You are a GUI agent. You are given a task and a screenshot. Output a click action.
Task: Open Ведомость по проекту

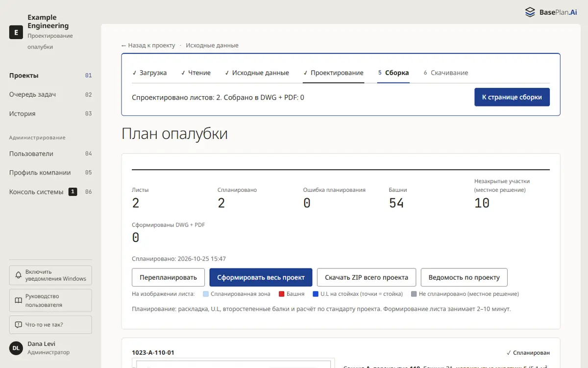point(464,277)
